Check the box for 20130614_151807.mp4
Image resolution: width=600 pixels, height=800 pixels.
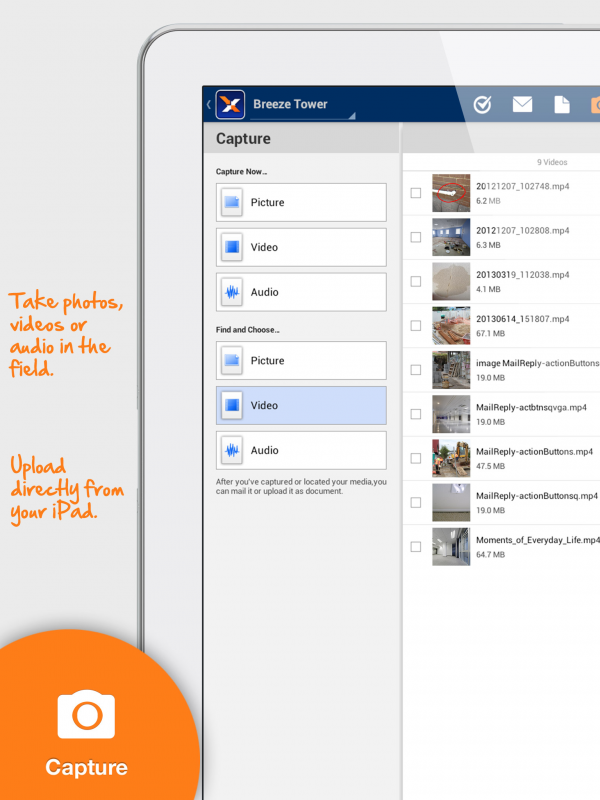pos(416,326)
